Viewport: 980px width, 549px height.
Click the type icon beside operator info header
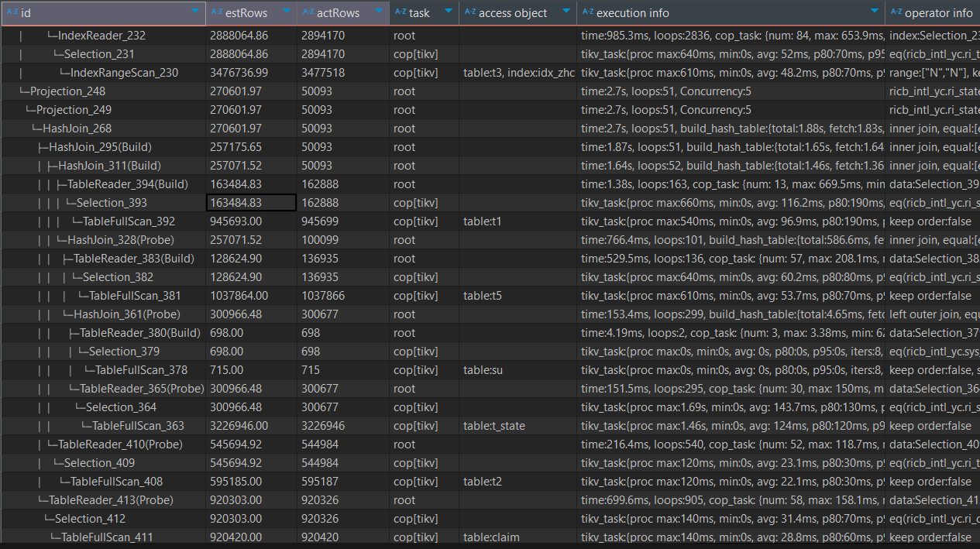coord(896,12)
